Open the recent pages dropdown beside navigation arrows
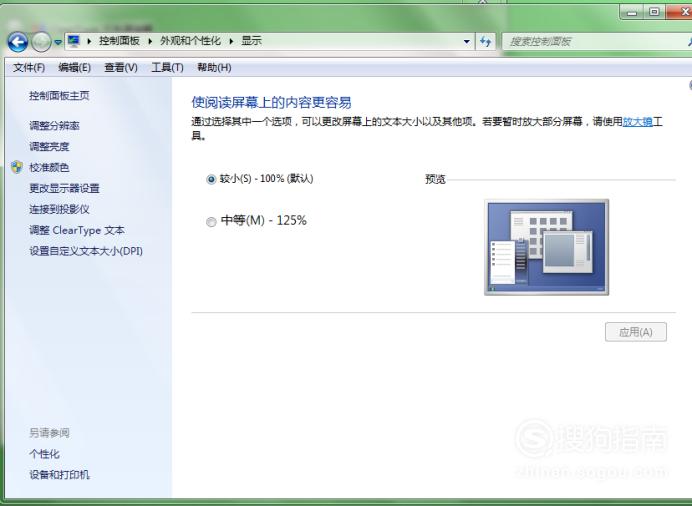 coord(58,42)
